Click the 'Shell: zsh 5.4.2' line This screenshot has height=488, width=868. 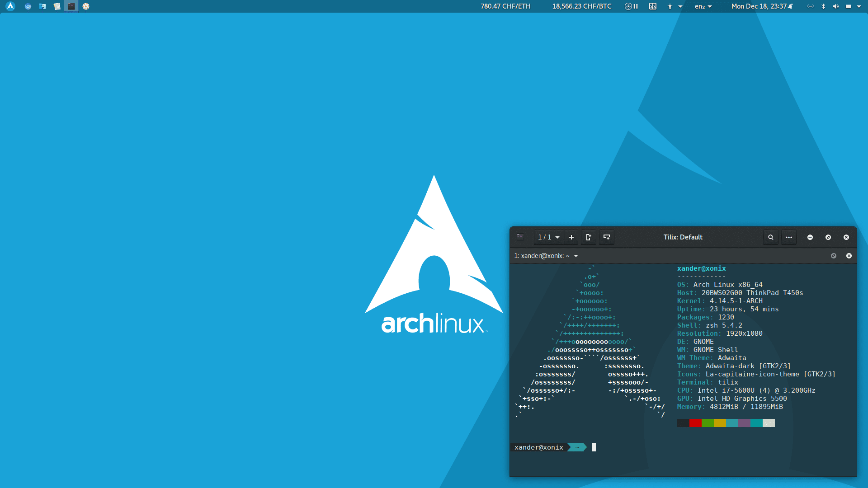point(710,325)
